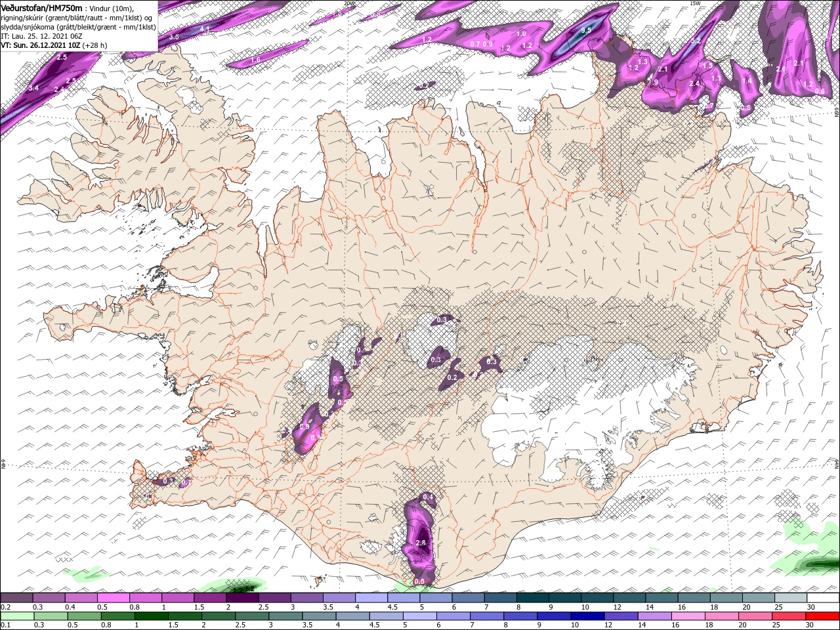Click the 3.4 value in the far northwest band
The image size is (840, 630).
pos(34,88)
